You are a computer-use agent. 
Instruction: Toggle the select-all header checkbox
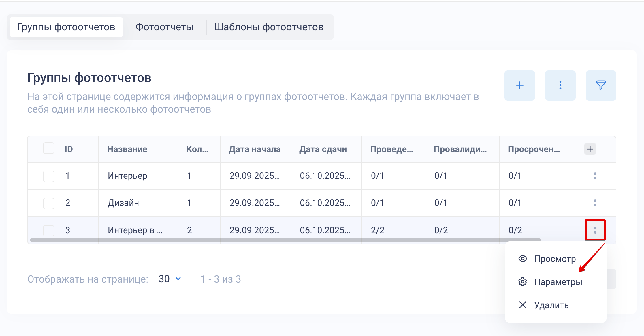(49, 148)
